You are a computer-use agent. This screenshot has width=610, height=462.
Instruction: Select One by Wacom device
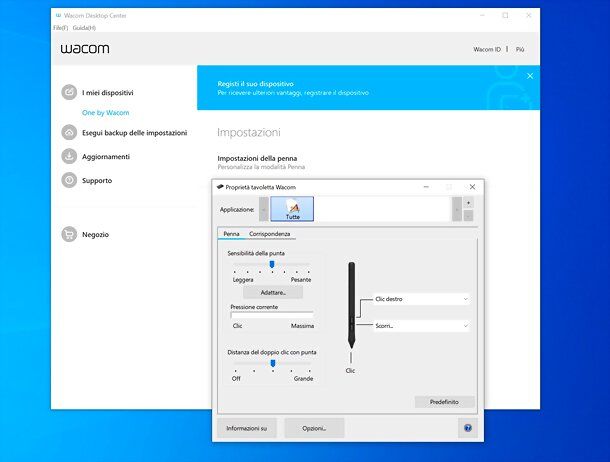click(x=105, y=113)
